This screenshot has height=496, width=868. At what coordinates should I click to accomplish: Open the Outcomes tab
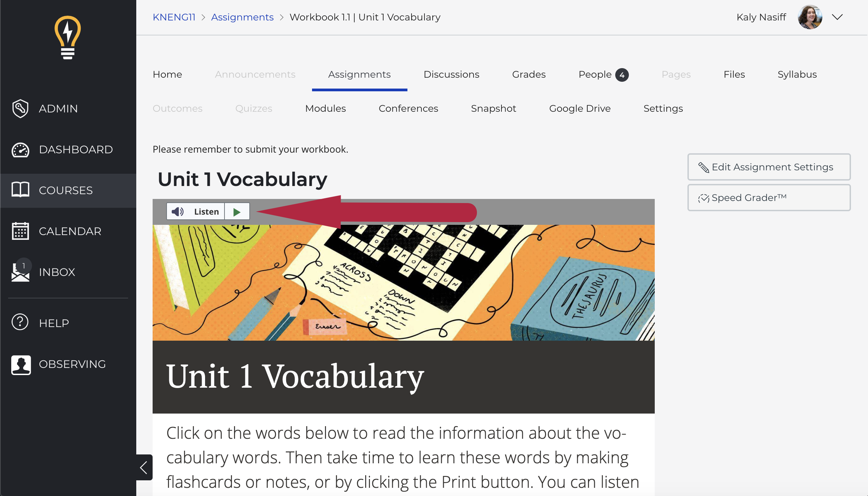[x=177, y=108]
